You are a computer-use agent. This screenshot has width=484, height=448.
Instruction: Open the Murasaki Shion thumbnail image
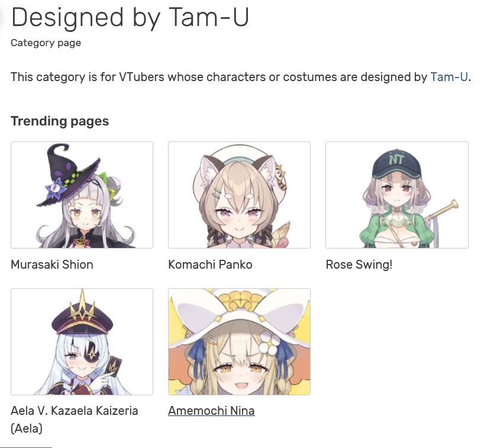pyautogui.click(x=82, y=195)
